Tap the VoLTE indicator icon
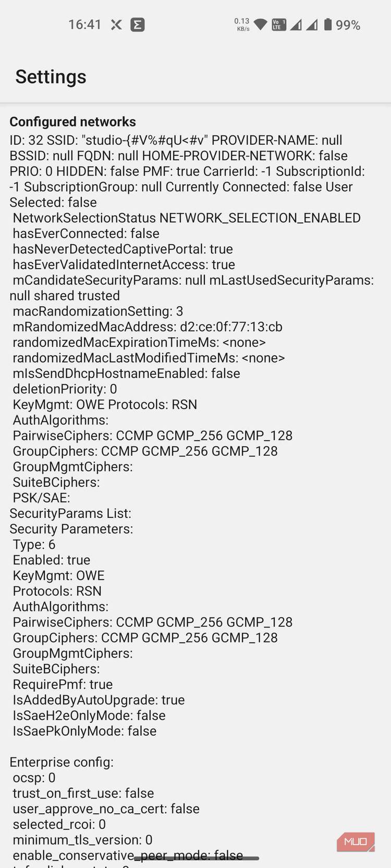 tap(279, 24)
